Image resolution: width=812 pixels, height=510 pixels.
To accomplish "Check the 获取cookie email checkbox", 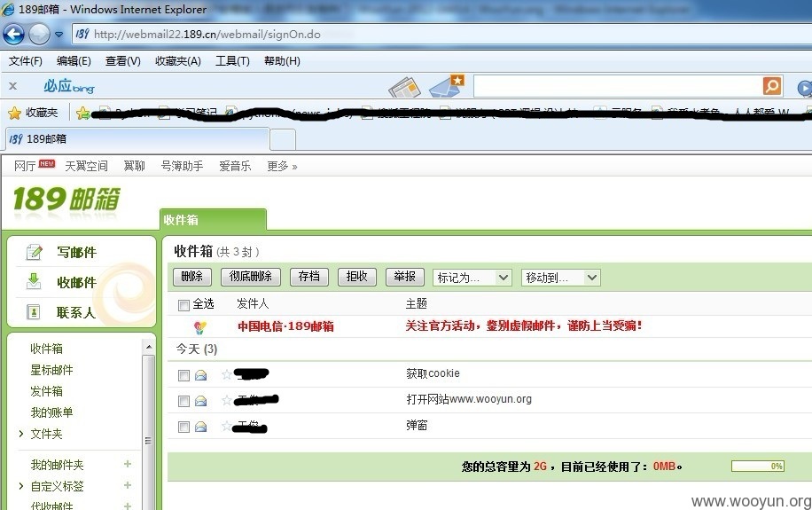I will tap(183, 374).
